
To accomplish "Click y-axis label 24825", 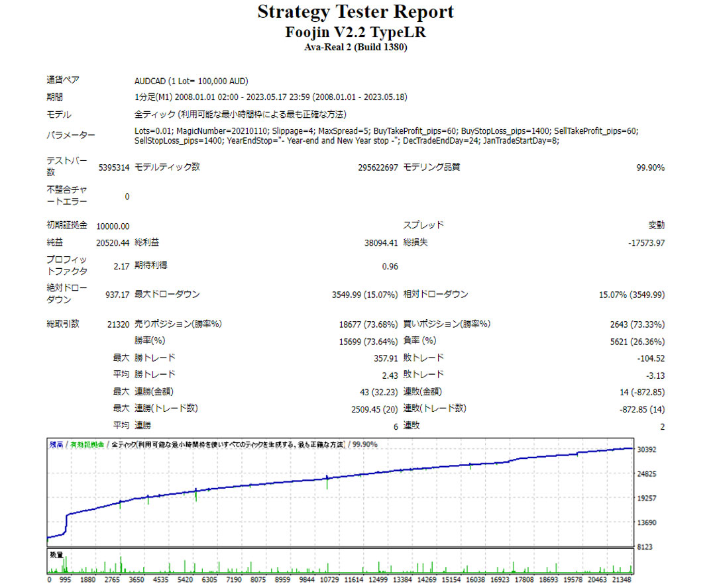I will pos(647,474).
